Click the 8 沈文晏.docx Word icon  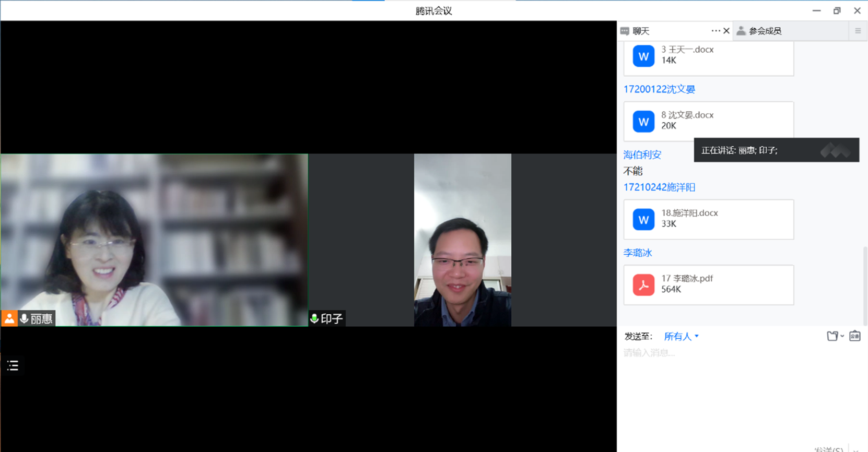tap(643, 121)
